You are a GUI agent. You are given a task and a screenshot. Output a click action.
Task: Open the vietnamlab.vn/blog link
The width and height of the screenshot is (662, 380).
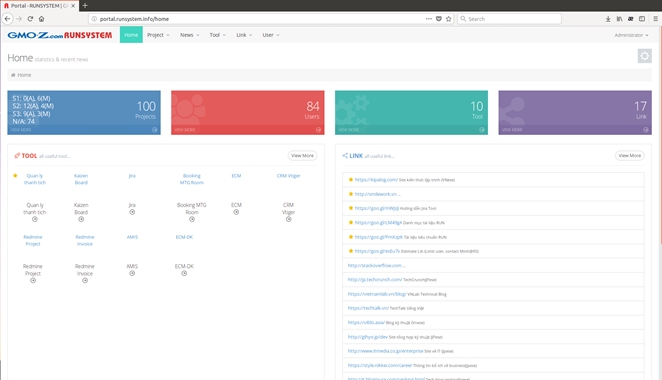click(377, 294)
